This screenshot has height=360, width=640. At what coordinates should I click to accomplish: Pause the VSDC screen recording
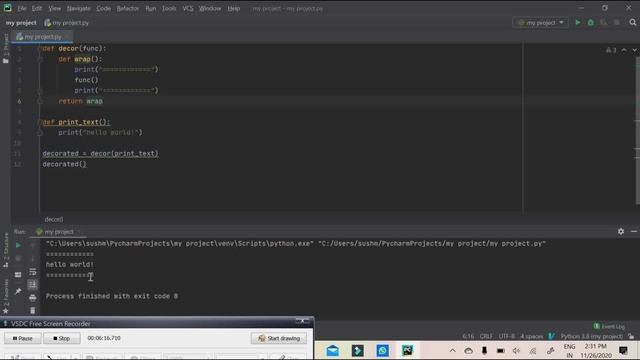pyautogui.click(x=22, y=338)
